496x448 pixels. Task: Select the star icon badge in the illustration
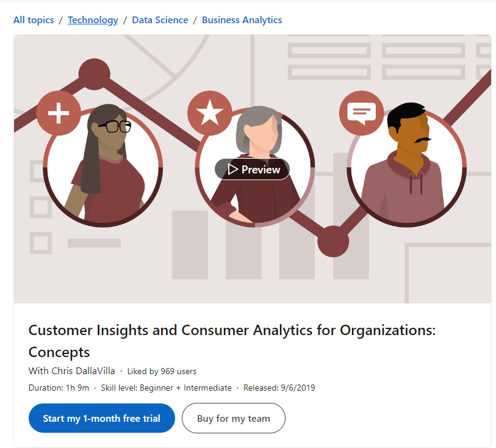tap(210, 114)
